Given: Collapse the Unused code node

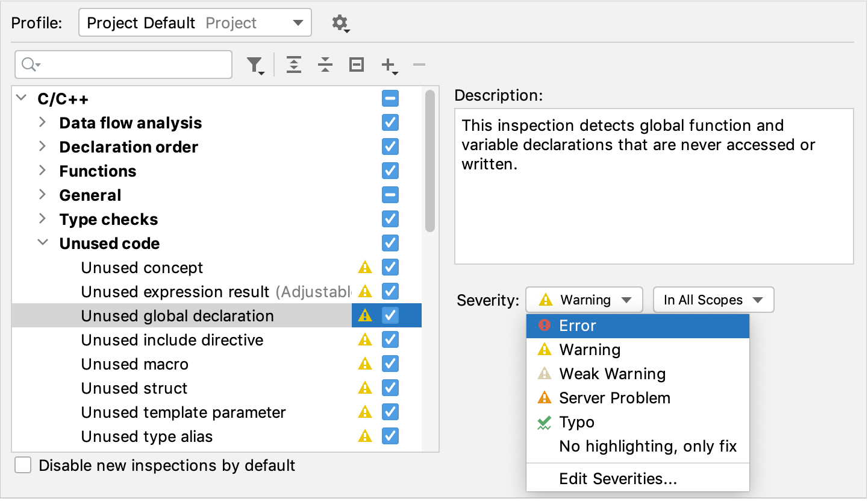Looking at the screenshot, I should [43, 242].
